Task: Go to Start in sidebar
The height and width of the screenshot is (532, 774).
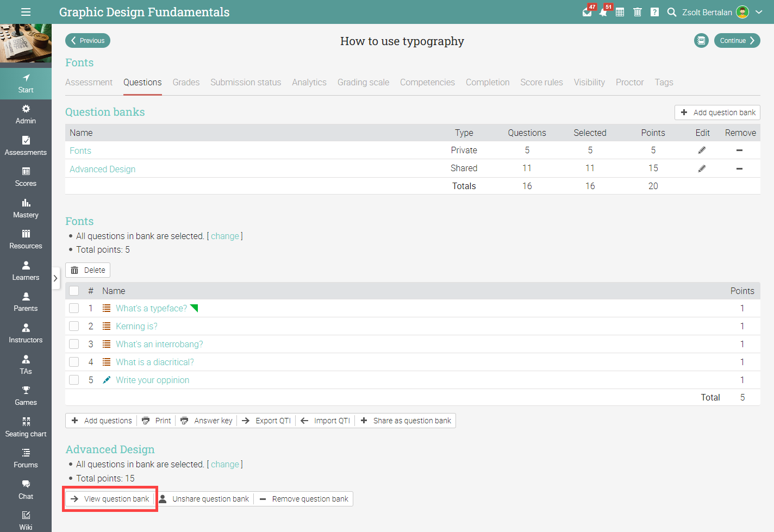Action: click(x=26, y=84)
